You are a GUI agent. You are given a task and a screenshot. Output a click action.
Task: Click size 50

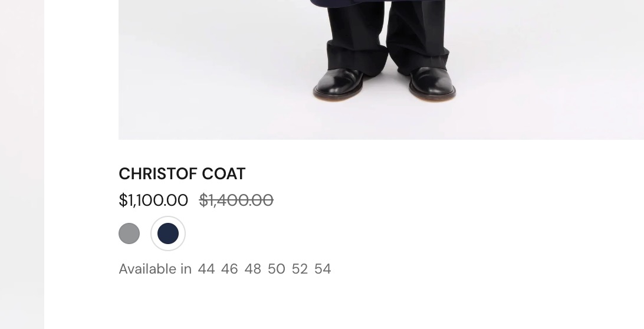[276, 269]
